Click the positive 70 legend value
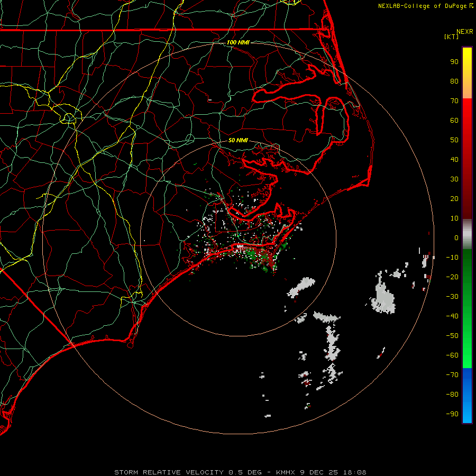476x476 pixels. (x=454, y=101)
